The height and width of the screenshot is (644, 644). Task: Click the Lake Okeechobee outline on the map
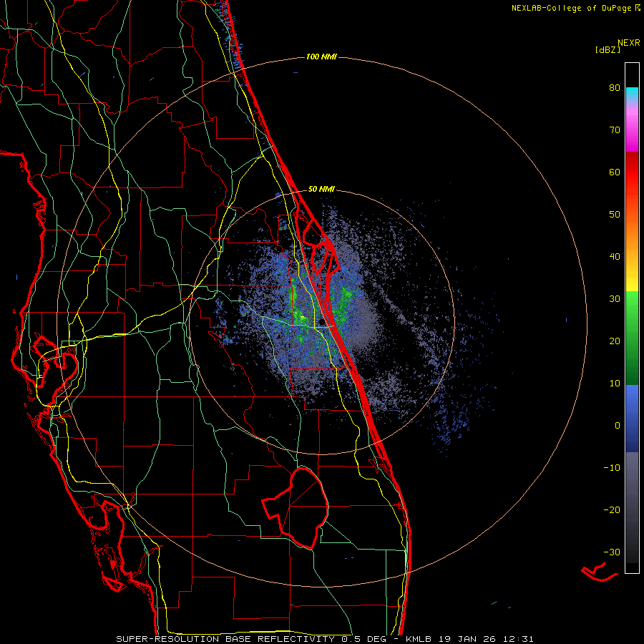(x=296, y=507)
